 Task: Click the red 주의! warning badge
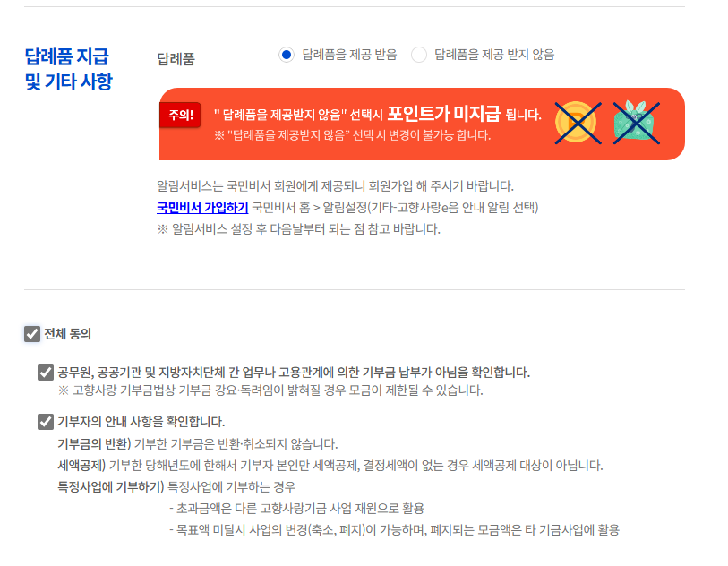(180, 115)
